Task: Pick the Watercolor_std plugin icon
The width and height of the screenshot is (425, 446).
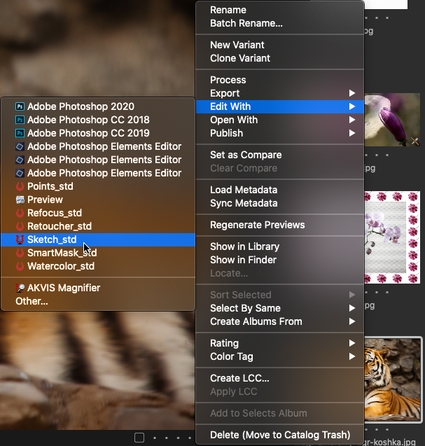Action: [x=20, y=267]
